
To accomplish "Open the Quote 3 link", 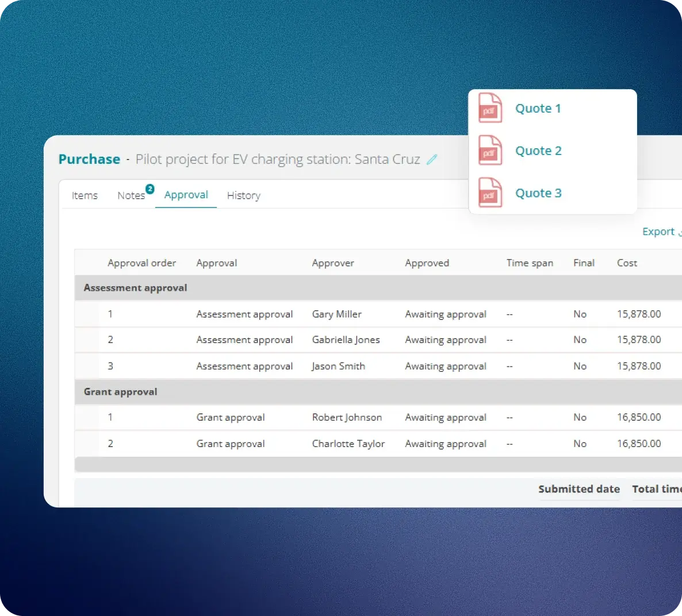I will (x=538, y=192).
